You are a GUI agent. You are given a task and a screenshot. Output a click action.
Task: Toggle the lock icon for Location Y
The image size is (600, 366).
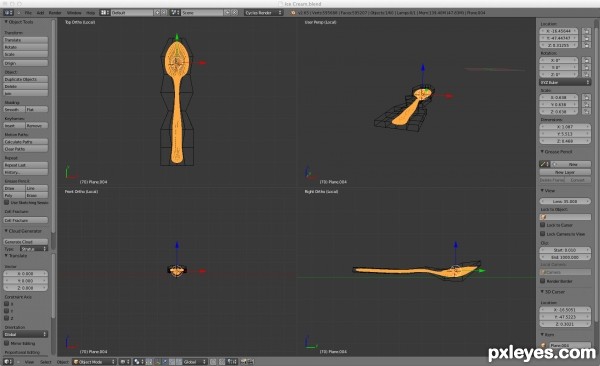click(586, 38)
